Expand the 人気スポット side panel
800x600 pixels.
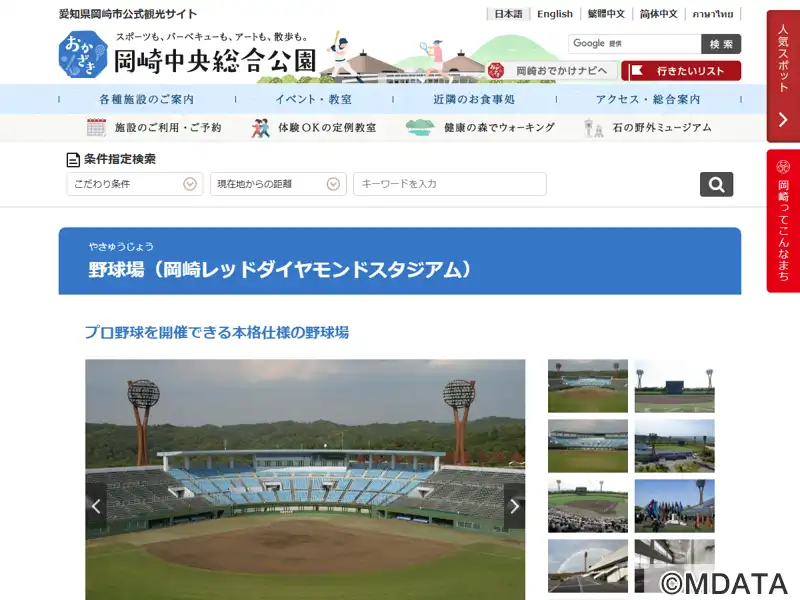[783, 76]
